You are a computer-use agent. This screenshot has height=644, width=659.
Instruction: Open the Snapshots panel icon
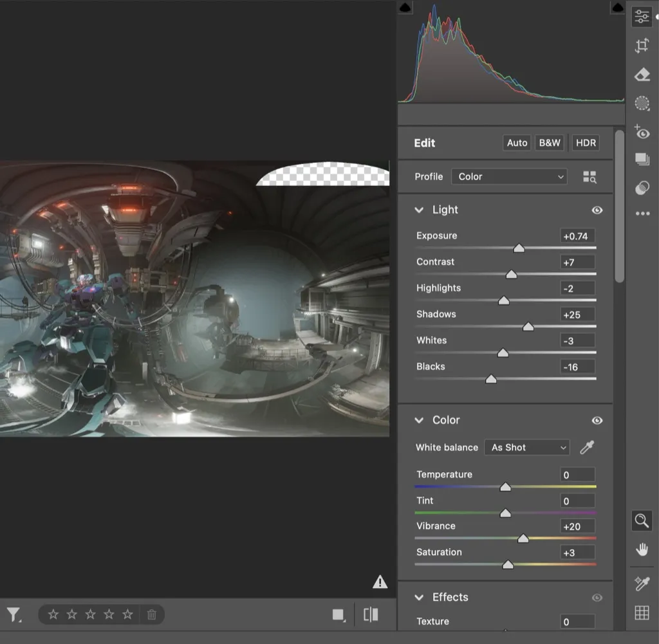coord(642,159)
